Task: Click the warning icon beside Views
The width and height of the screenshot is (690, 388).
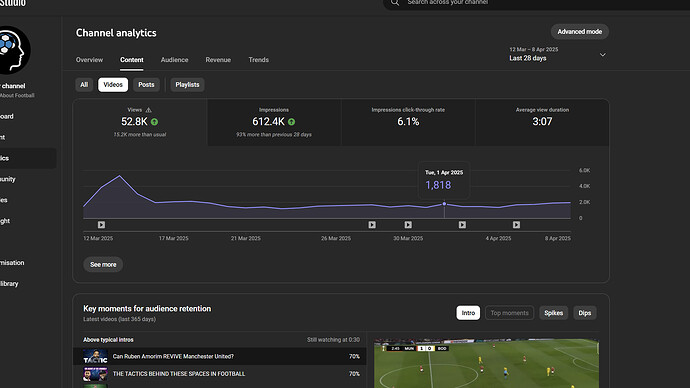Action: pyautogui.click(x=149, y=110)
